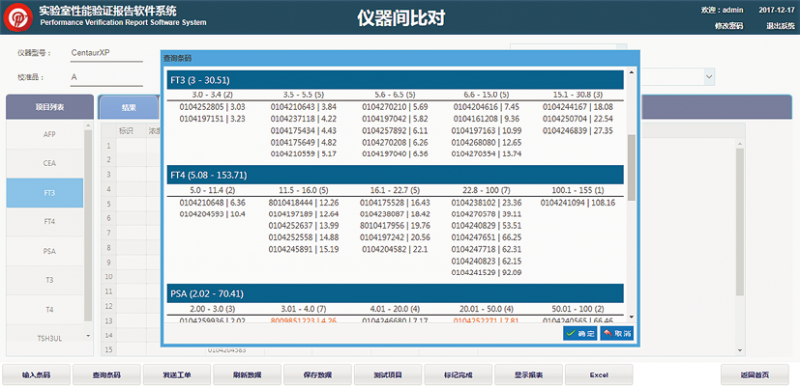Image resolution: width=800 pixels, height=387 pixels.
Task: Select barcode 0104241529 | 92.09
Action: click(486, 273)
